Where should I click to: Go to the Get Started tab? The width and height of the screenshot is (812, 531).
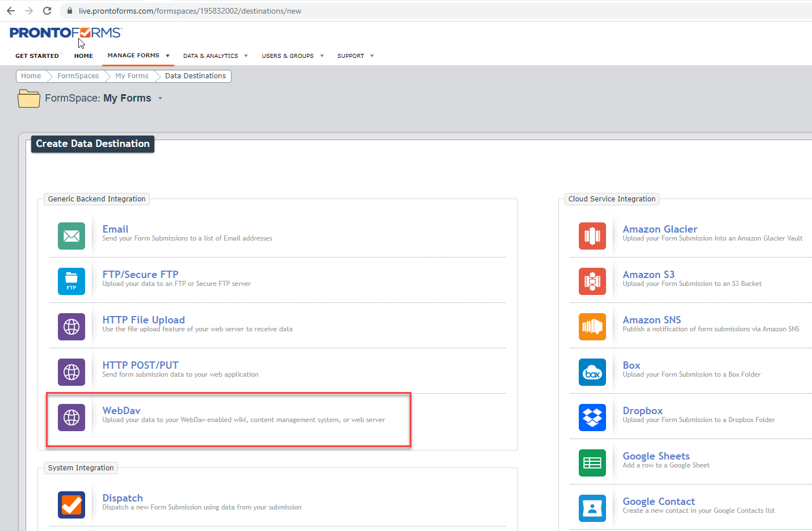tap(37, 56)
